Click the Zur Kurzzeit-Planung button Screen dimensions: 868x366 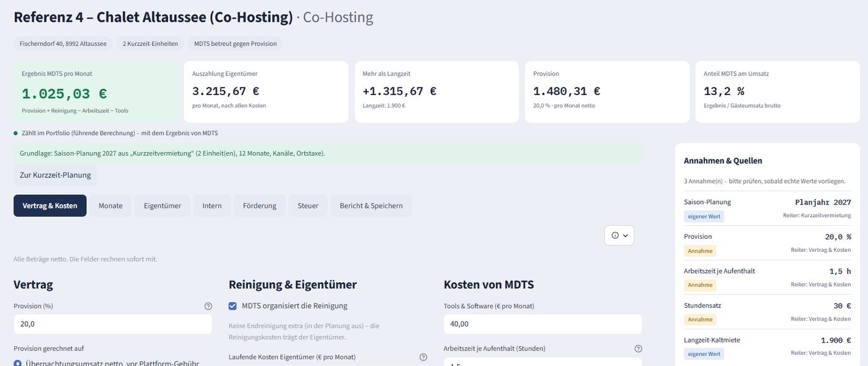coord(55,175)
